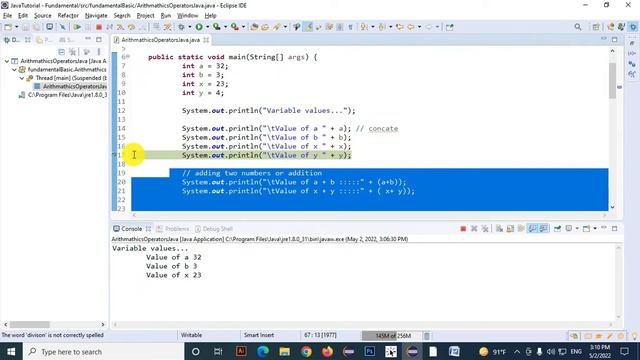
Task: Click the 'Writable' status bar text
Action: tap(191, 335)
